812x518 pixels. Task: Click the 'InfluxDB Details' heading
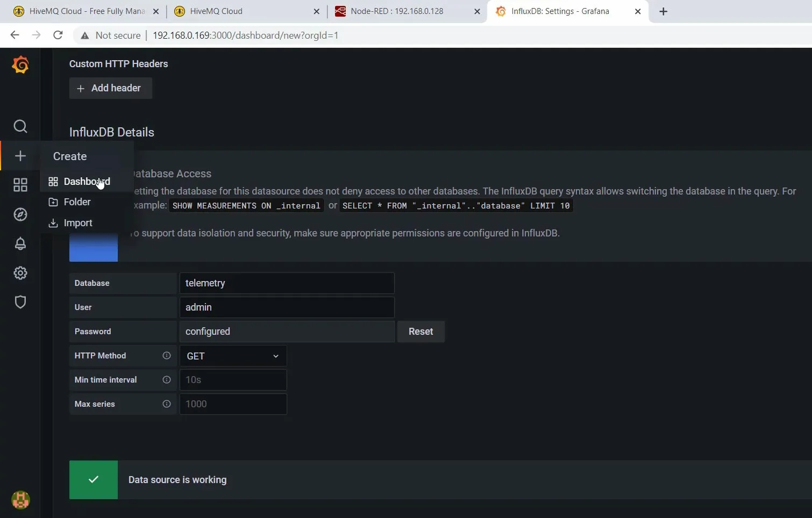[x=112, y=132]
